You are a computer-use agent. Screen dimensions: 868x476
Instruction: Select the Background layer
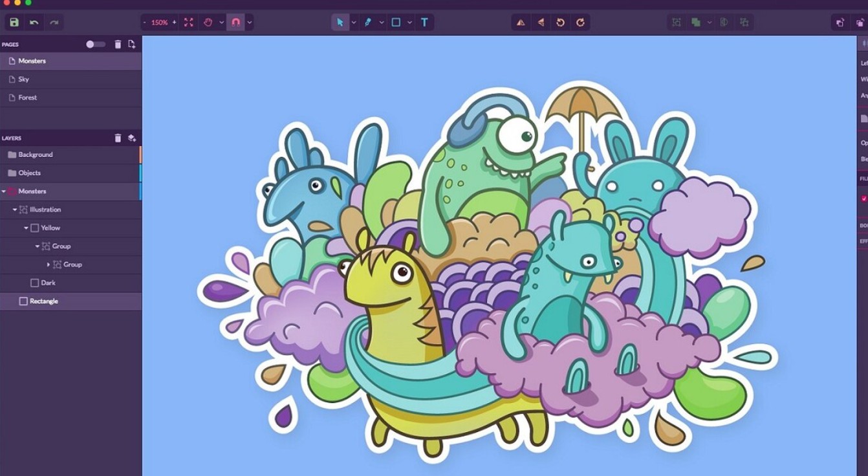[x=71, y=155]
